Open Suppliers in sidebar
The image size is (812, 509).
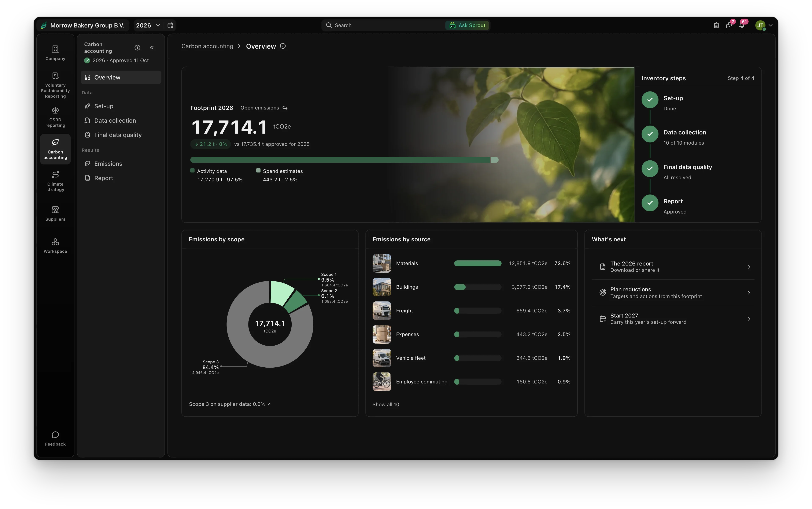click(55, 214)
